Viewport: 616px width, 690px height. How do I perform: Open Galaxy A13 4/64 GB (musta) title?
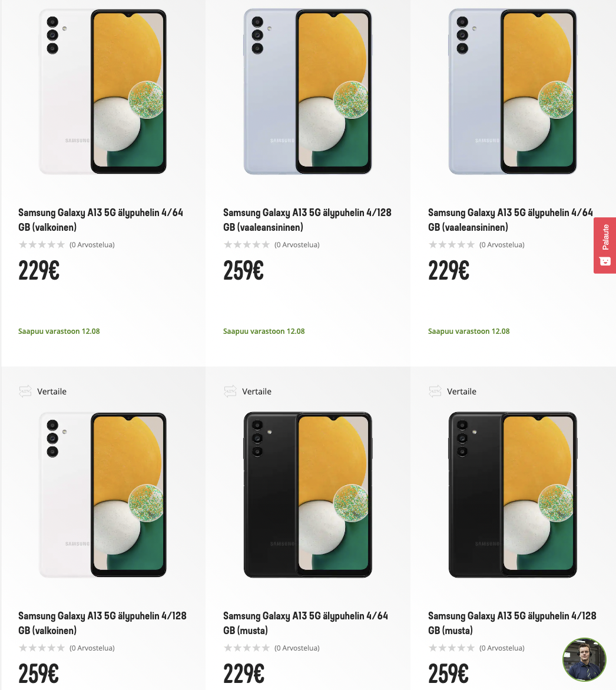tap(305, 623)
